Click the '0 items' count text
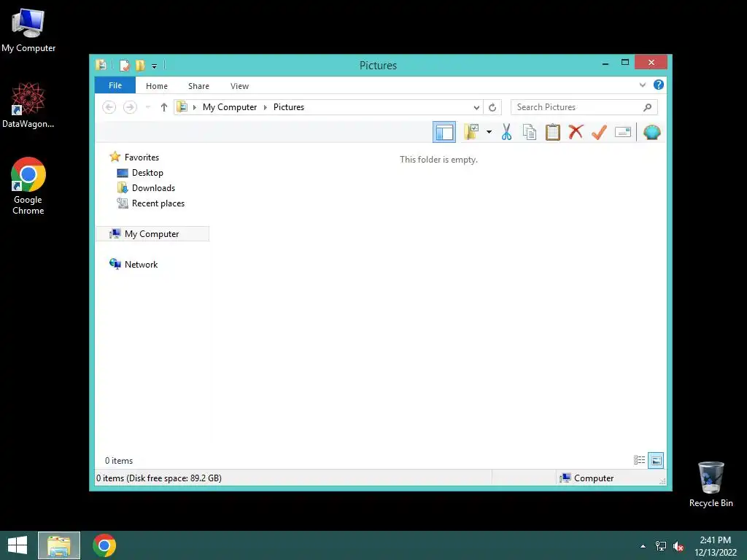This screenshot has height=560, width=747. point(119,461)
